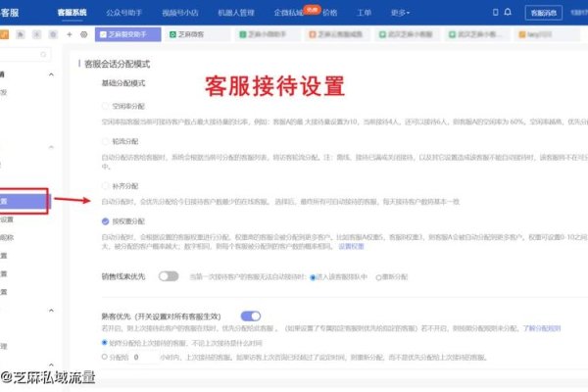Select the orange-icon 芝麻云 account tab
Screen dimensions: 588x392
coord(338,34)
